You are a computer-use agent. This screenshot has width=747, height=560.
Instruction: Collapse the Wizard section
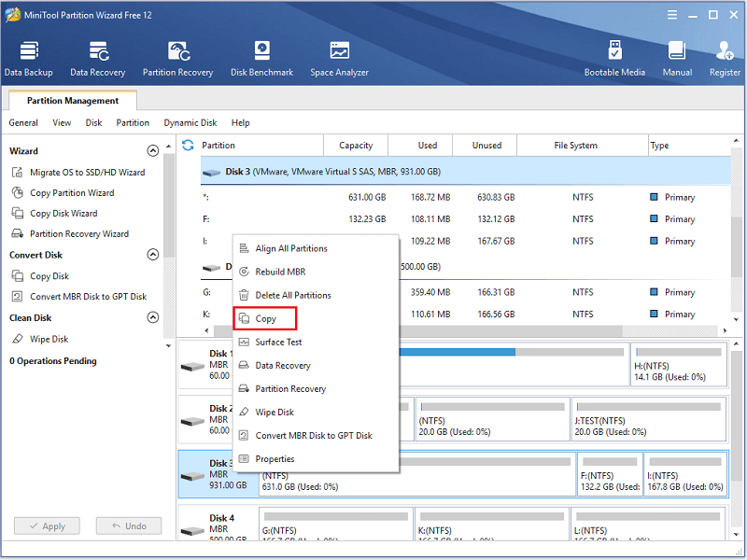pyautogui.click(x=152, y=150)
